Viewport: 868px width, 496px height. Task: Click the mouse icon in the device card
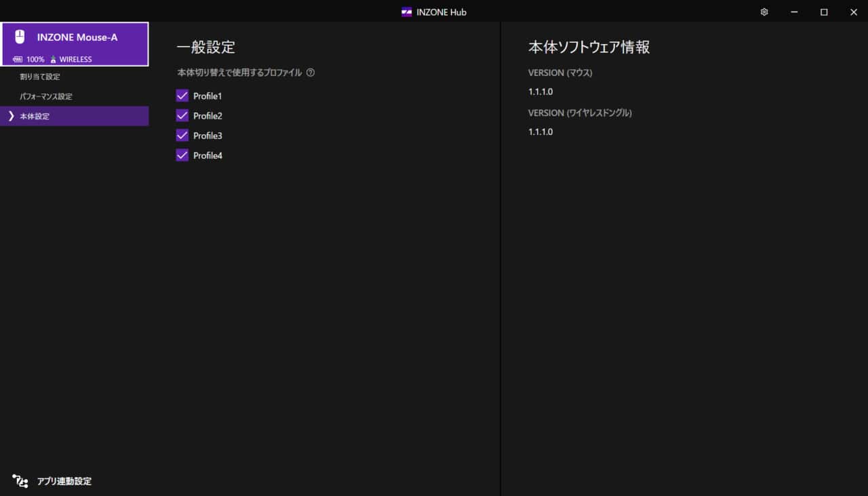(x=20, y=37)
